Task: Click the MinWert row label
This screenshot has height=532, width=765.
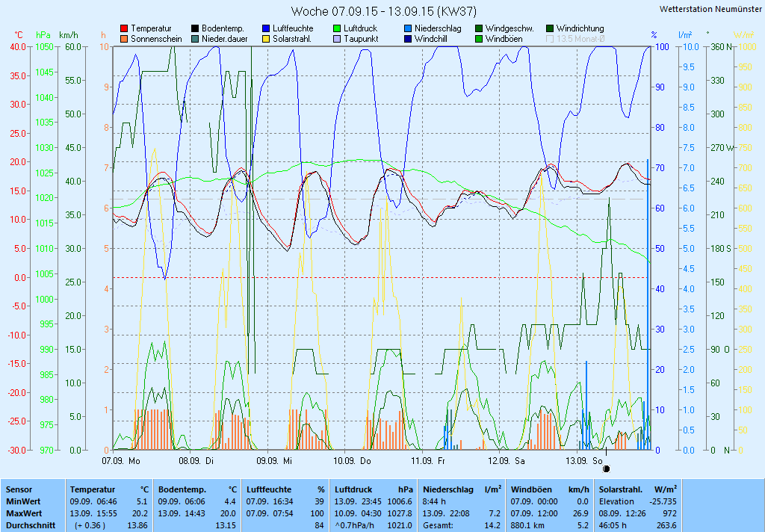Action: 23,501
